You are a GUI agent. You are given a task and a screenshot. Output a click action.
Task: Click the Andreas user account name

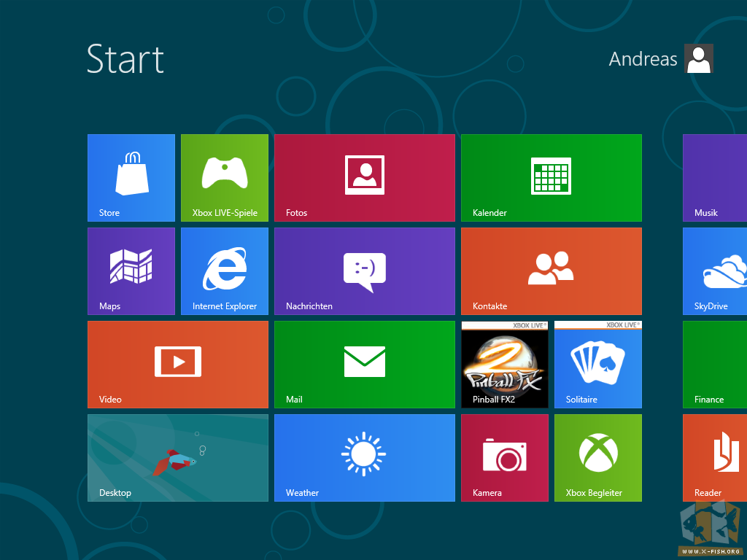(x=643, y=59)
